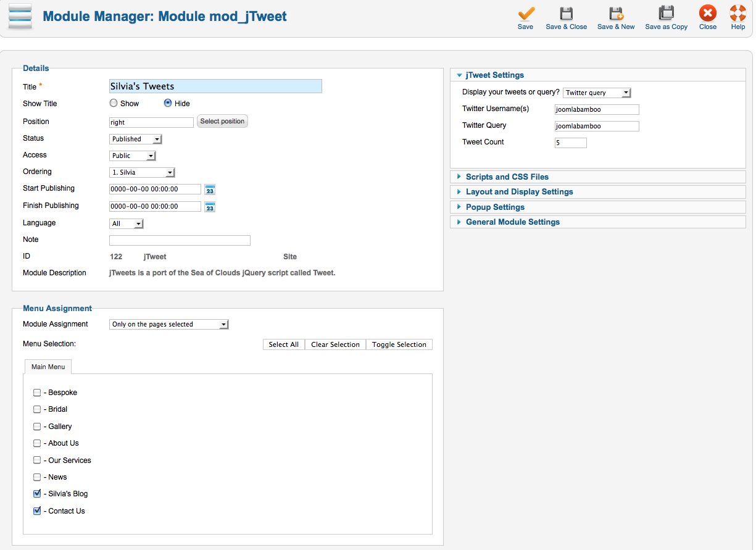Screen dimensions: 756x550
Task: Open the Status dropdown showing Published
Action: coord(136,139)
